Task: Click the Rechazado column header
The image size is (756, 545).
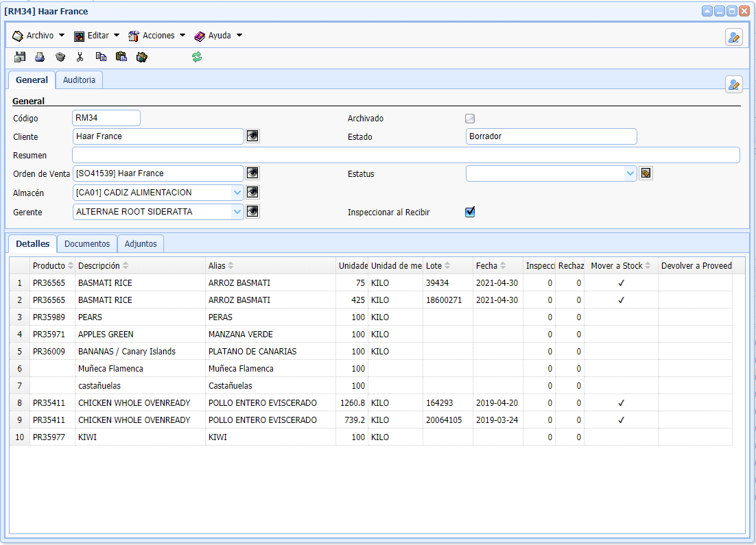Action: 570,265
